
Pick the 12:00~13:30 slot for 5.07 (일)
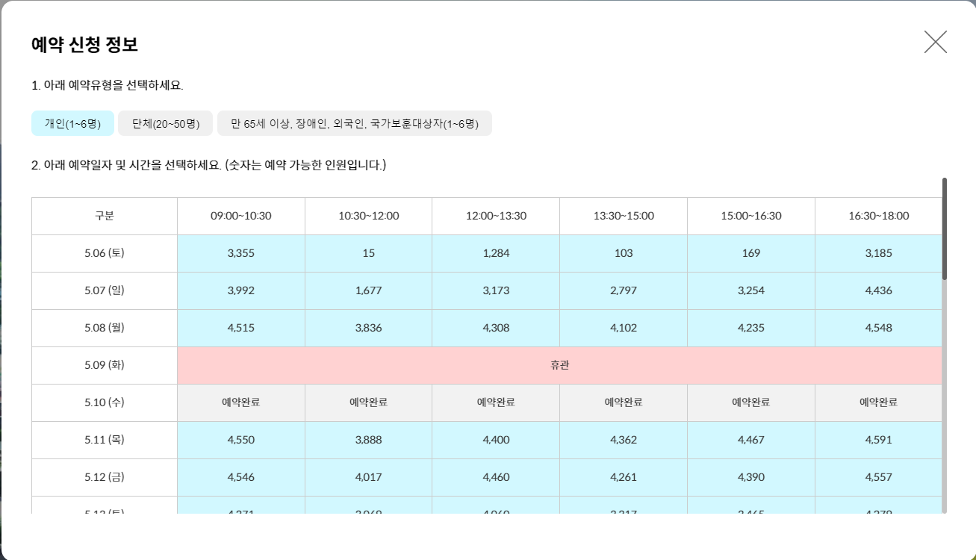(x=496, y=290)
